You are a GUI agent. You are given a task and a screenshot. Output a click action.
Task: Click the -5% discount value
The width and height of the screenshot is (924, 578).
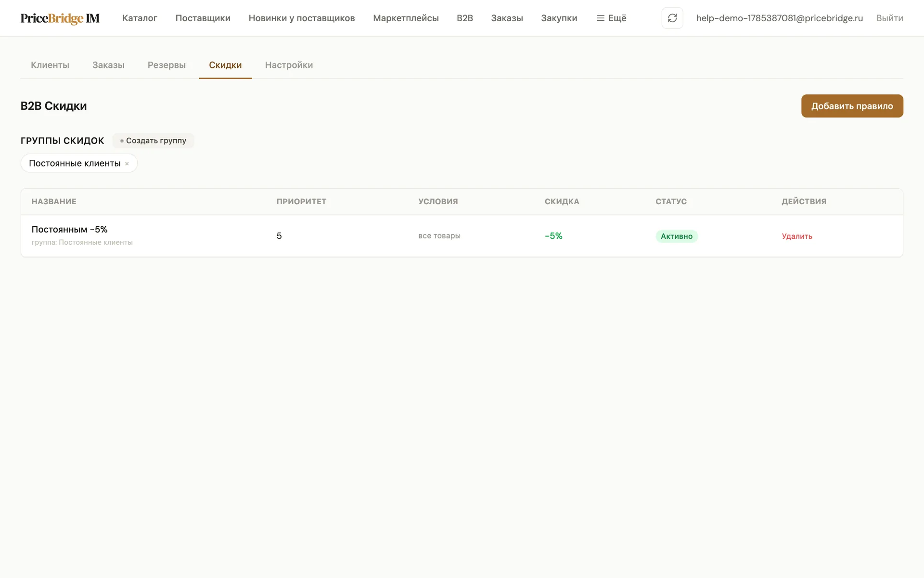pos(553,236)
